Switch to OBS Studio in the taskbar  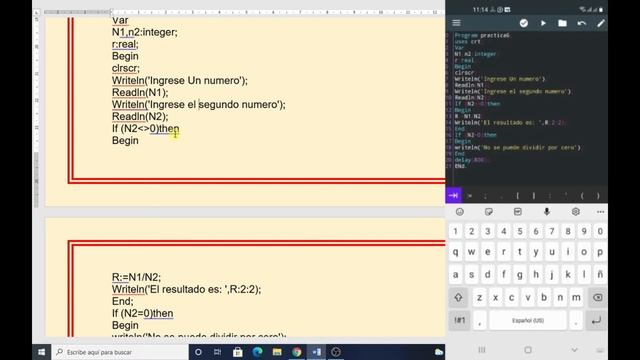(x=336, y=352)
